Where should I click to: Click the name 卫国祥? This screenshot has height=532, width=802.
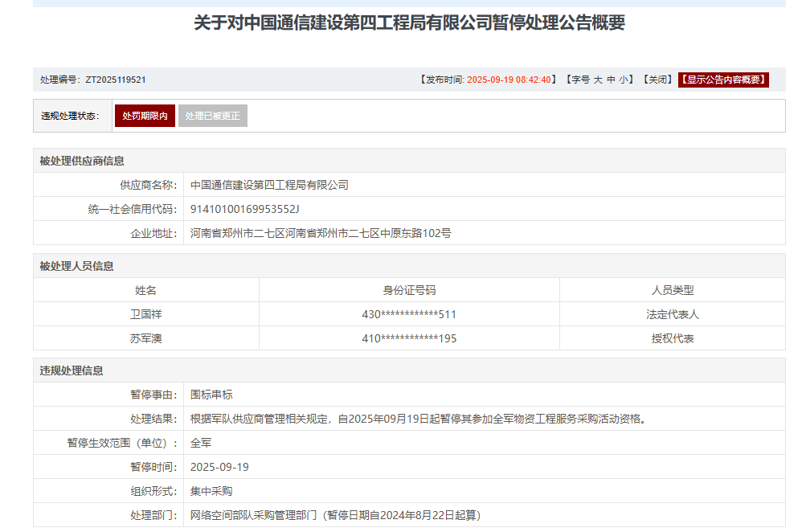tap(145, 314)
